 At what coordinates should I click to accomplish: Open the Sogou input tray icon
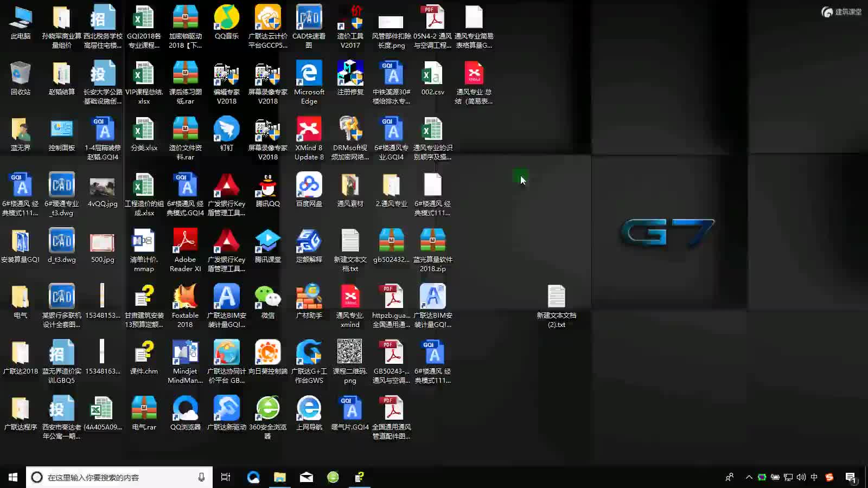click(x=829, y=477)
